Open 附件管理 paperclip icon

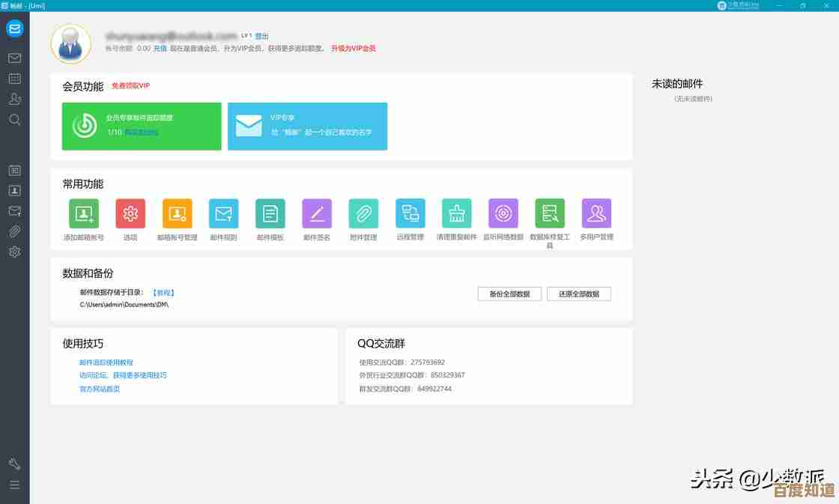pos(363,213)
